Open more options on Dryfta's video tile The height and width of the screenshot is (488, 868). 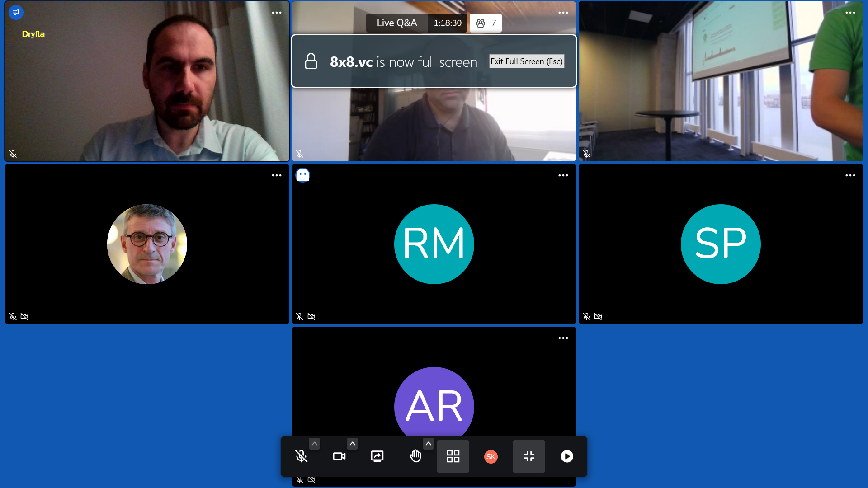click(277, 13)
